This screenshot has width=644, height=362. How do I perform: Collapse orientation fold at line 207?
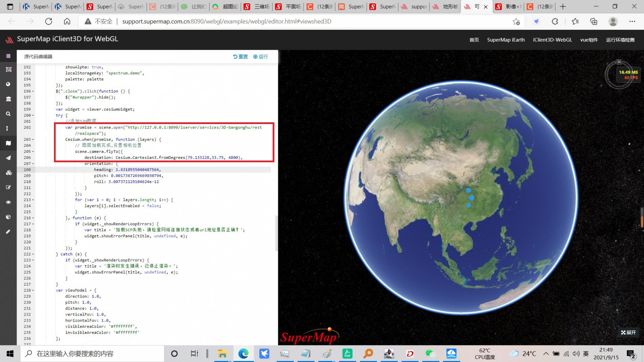[x=33, y=164]
